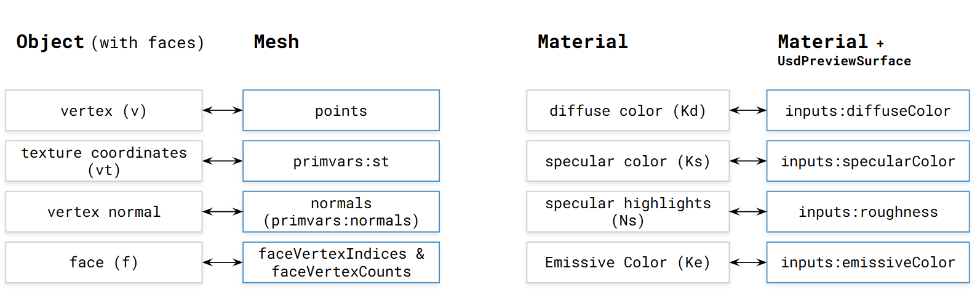This screenshot has height=300, width=980.
Task: Click the vertex (v) box
Action: coord(104,110)
